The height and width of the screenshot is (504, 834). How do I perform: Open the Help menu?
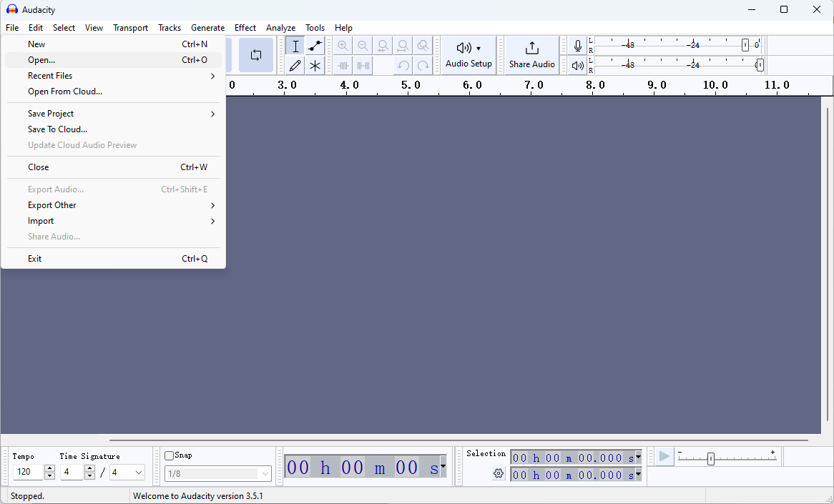(x=343, y=28)
